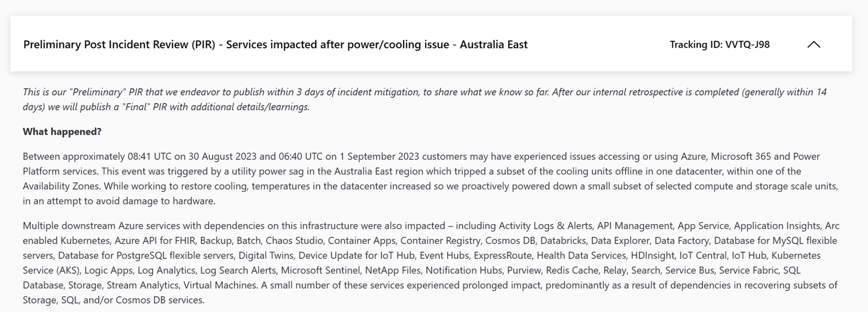Viewport: 868px width, 312px height.
Task: Click the 'Digital Twins' service name
Action: coord(265,255)
